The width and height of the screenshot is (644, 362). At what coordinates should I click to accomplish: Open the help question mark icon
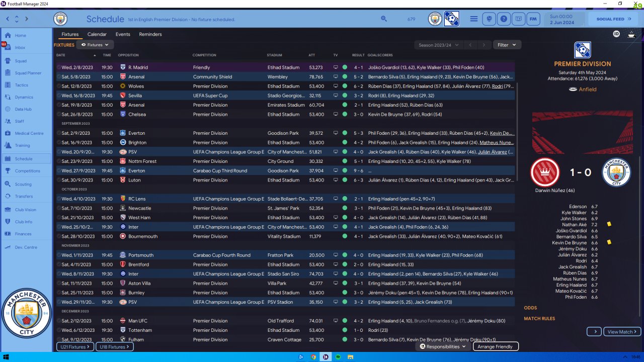(503, 19)
